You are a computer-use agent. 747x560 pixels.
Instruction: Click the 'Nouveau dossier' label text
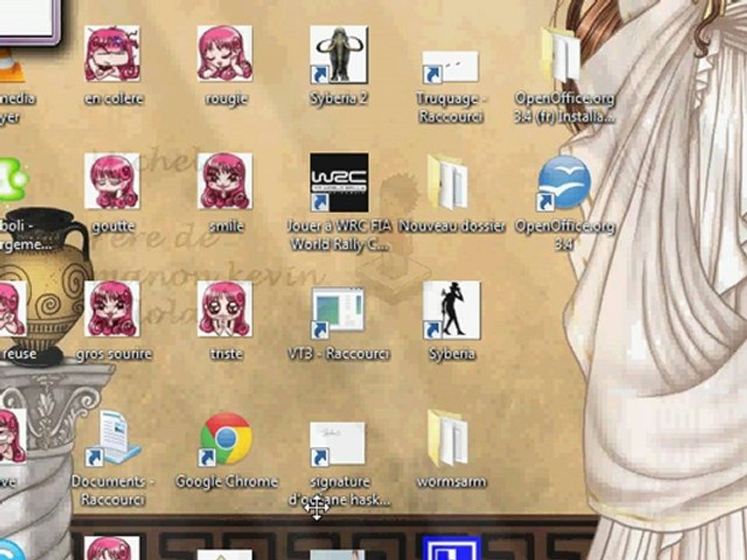pyautogui.click(x=451, y=226)
